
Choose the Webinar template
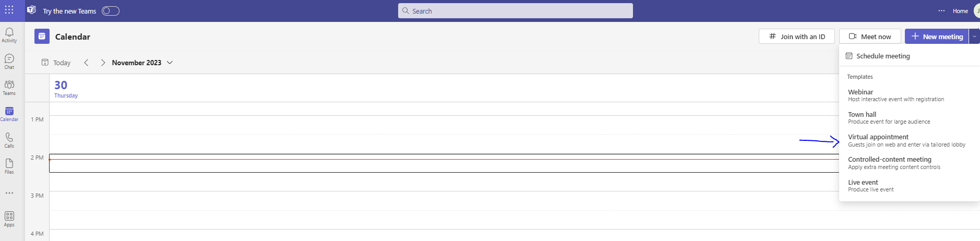click(895, 95)
